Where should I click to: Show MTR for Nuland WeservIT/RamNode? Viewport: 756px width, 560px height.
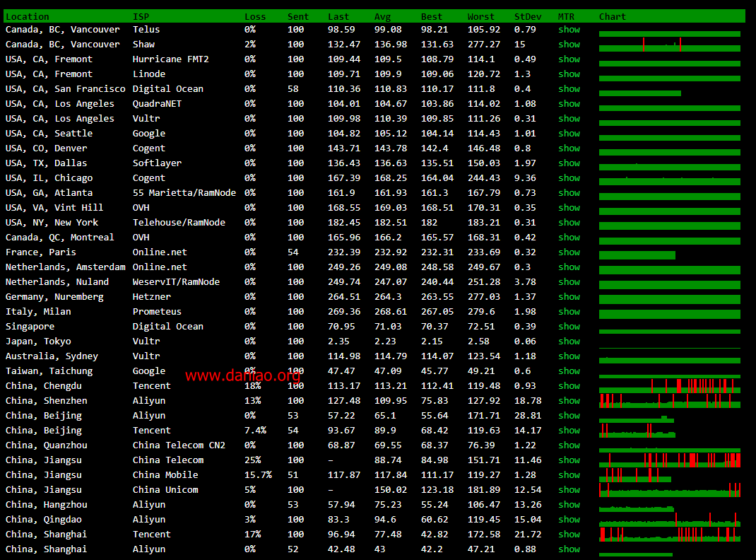569,282
